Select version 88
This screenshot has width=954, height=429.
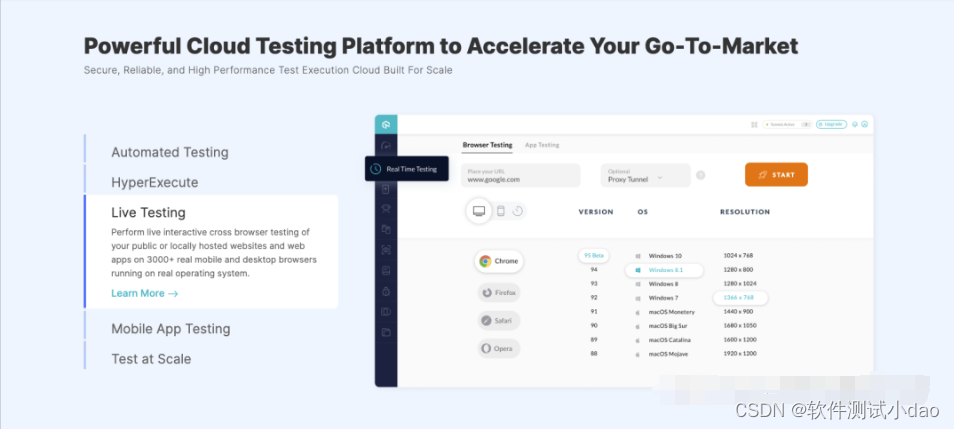(x=594, y=354)
